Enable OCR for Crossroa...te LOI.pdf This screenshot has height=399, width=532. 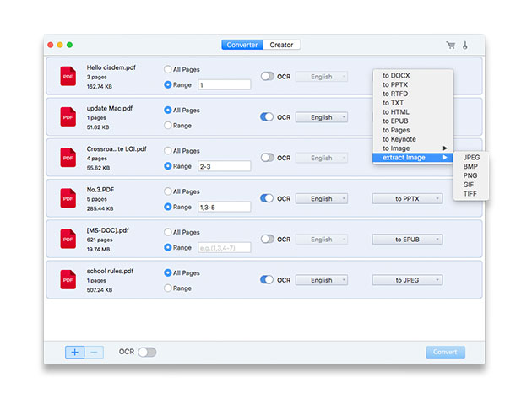(x=268, y=158)
